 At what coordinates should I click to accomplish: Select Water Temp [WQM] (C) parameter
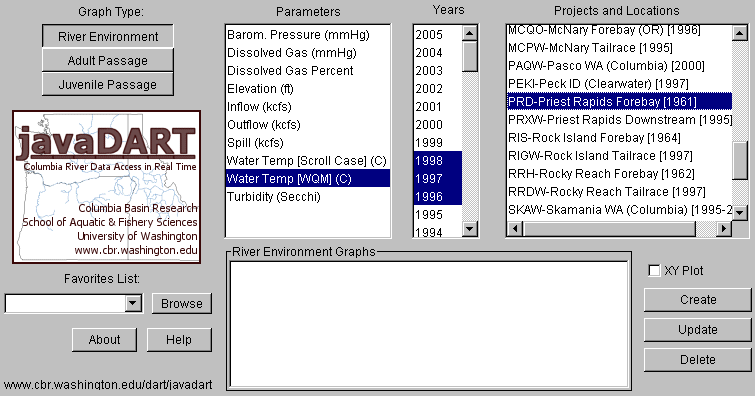pos(308,179)
